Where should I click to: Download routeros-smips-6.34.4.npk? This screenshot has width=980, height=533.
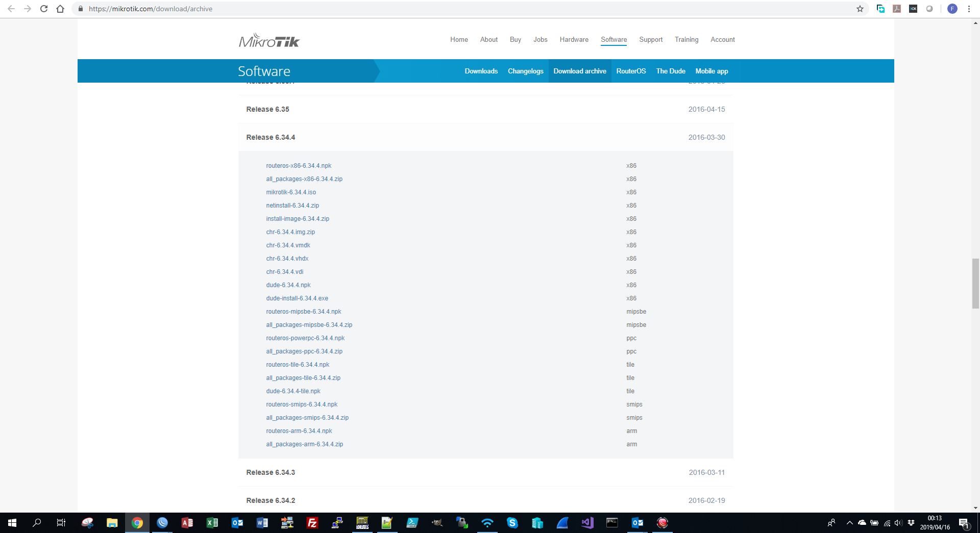(302, 404)
